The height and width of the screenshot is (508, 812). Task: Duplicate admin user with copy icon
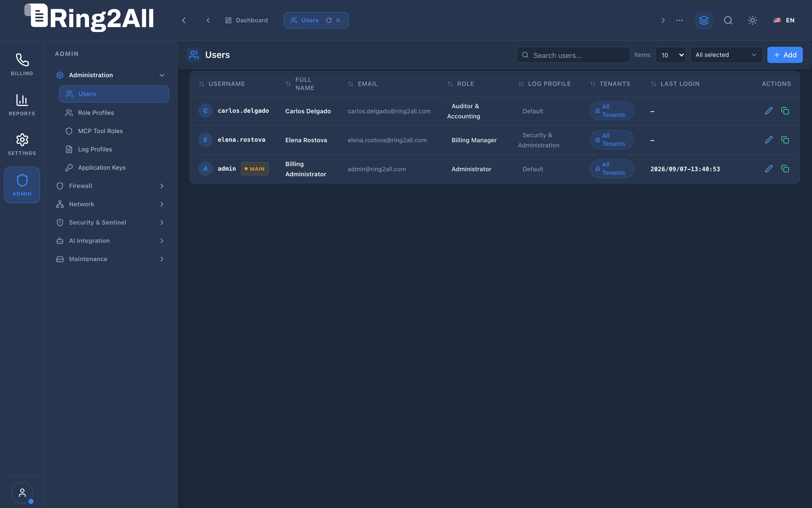785,169
